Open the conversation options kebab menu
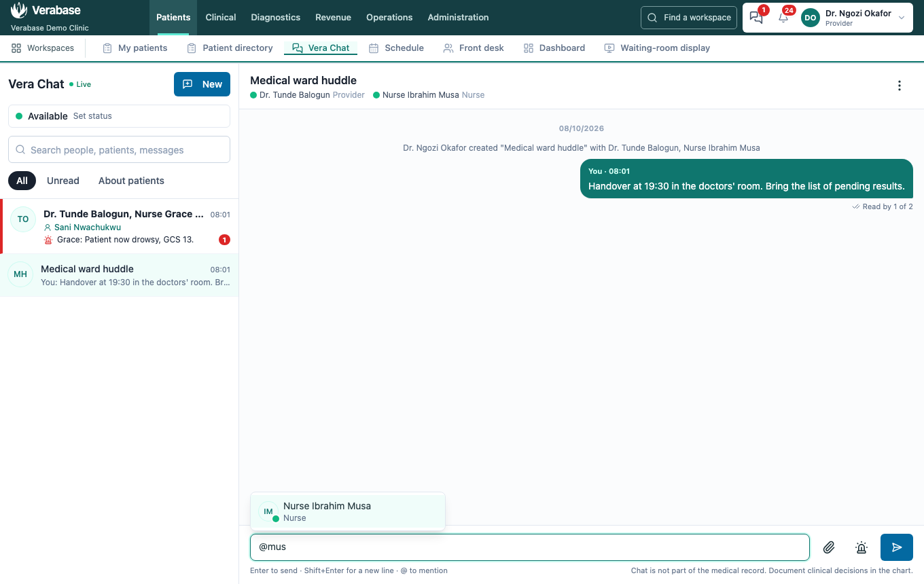 click(x=900, y=86)
